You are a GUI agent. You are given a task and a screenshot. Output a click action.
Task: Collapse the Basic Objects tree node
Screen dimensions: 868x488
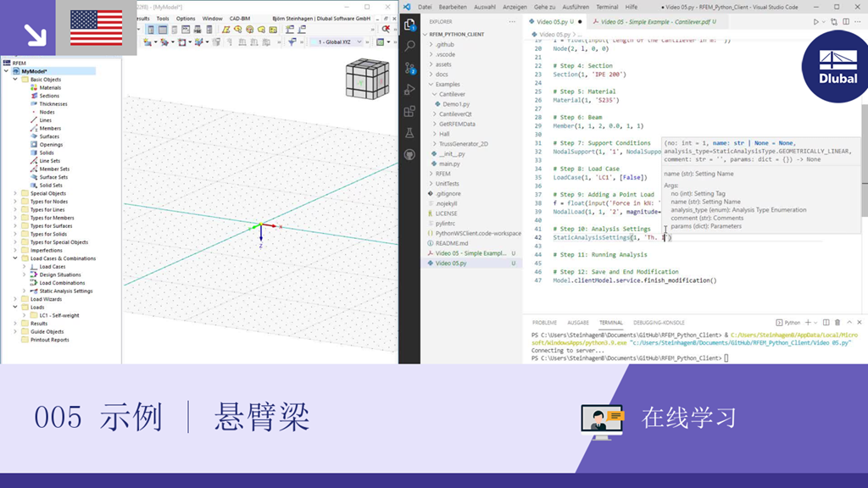[x=15, y=80]
